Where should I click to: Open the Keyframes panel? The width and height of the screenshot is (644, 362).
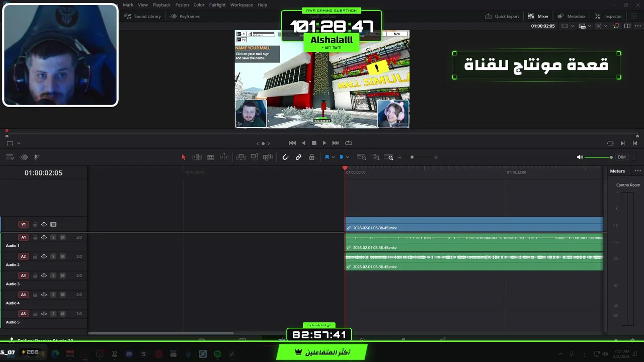pos(185,16)
